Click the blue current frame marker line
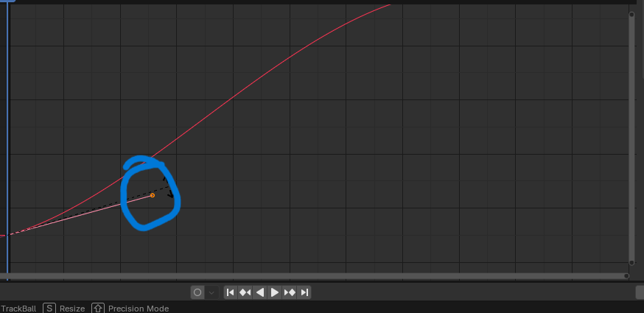 [x=7, y=140]
